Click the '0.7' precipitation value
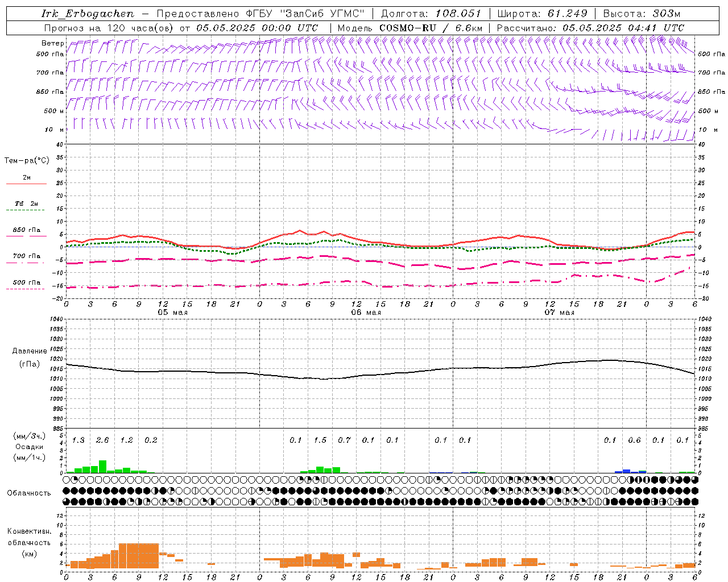The width and height of the screenshot is (728, 582). [x=344, y=440]
